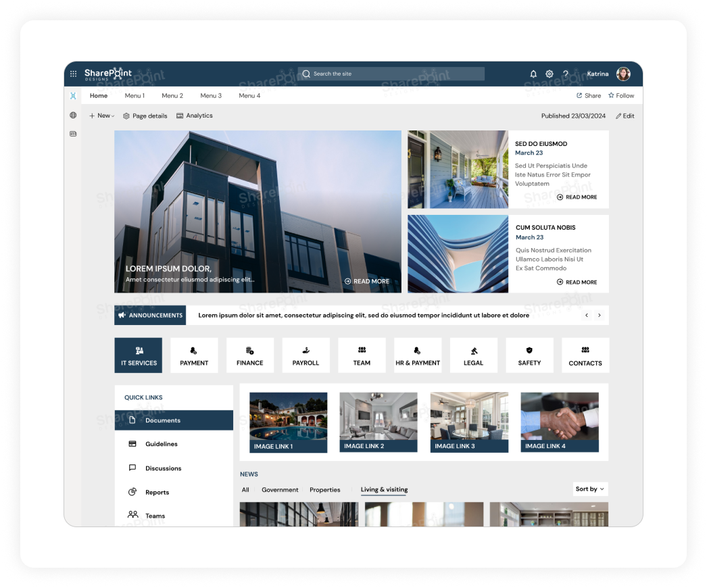The height and width of the screenshot is (588, 707).
Task: Open Page details
Action: point(145,116)
